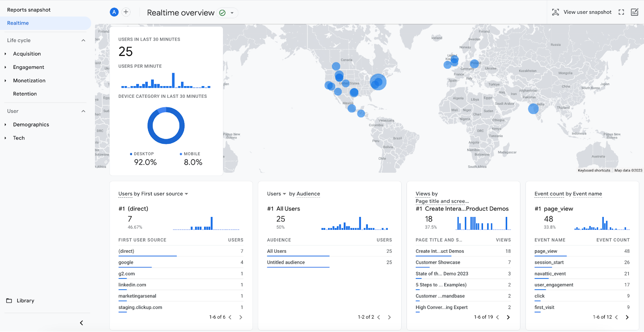Viewport: 644px width, 332px height.
Task: Click the Desktop legend blue dot
Action: tap(131, 154)
